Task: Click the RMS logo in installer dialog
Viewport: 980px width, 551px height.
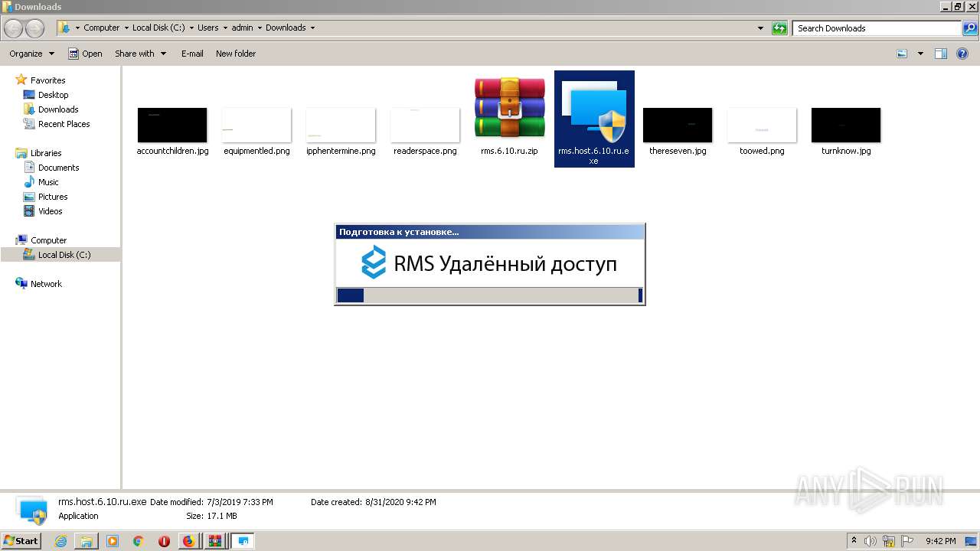Action: tap(374, 262)
